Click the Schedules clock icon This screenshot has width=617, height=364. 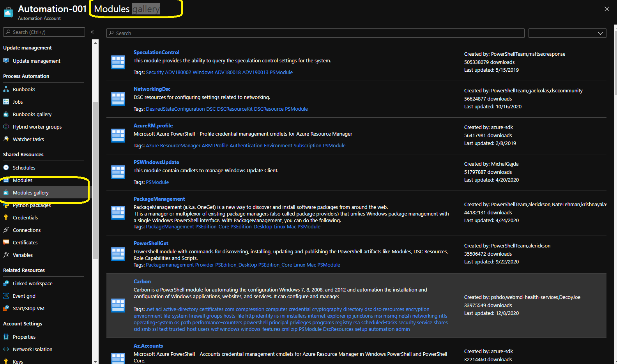pyautogui.click(x=6, y=168)
